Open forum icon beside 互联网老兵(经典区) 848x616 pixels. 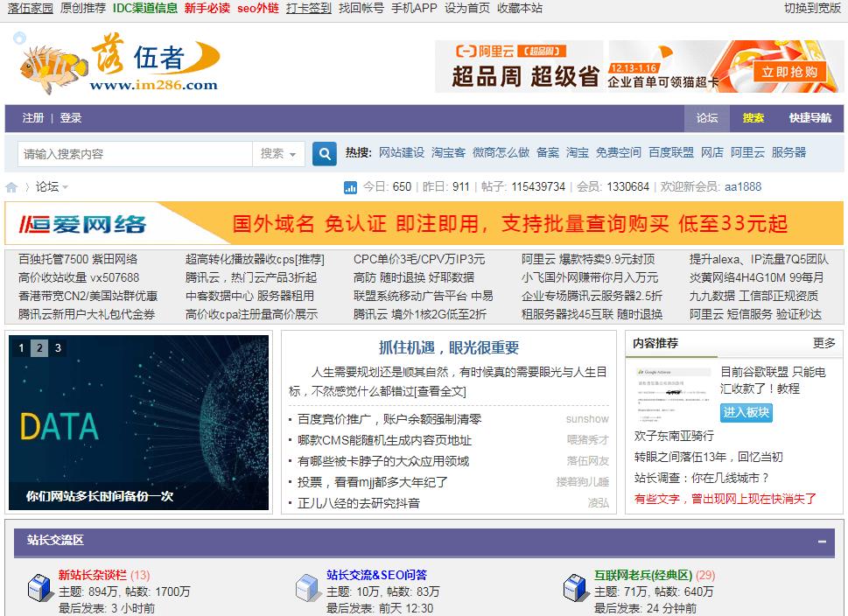click(576, 588)
